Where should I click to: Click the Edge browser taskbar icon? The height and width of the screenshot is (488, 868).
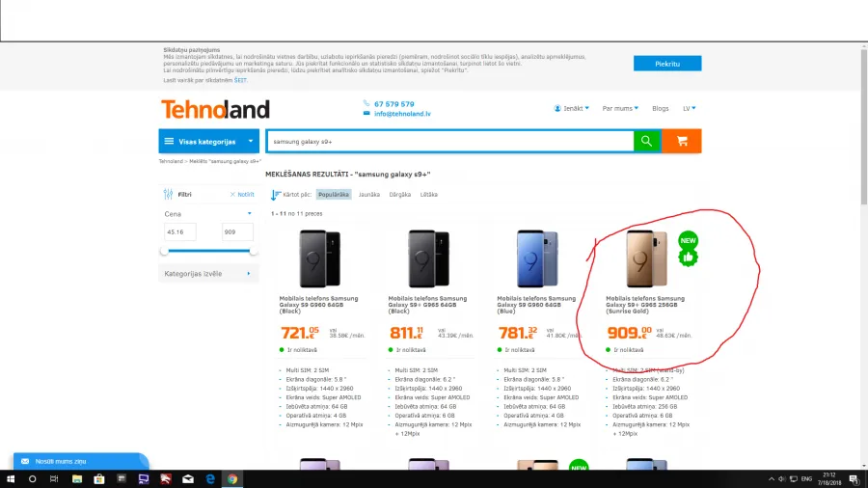click(x=210, y=479)
